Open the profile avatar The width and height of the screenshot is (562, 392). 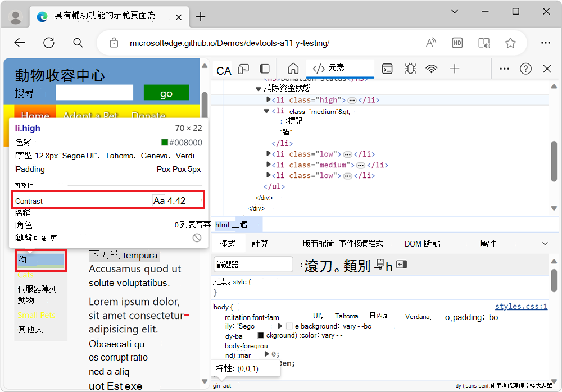[15, 17]
